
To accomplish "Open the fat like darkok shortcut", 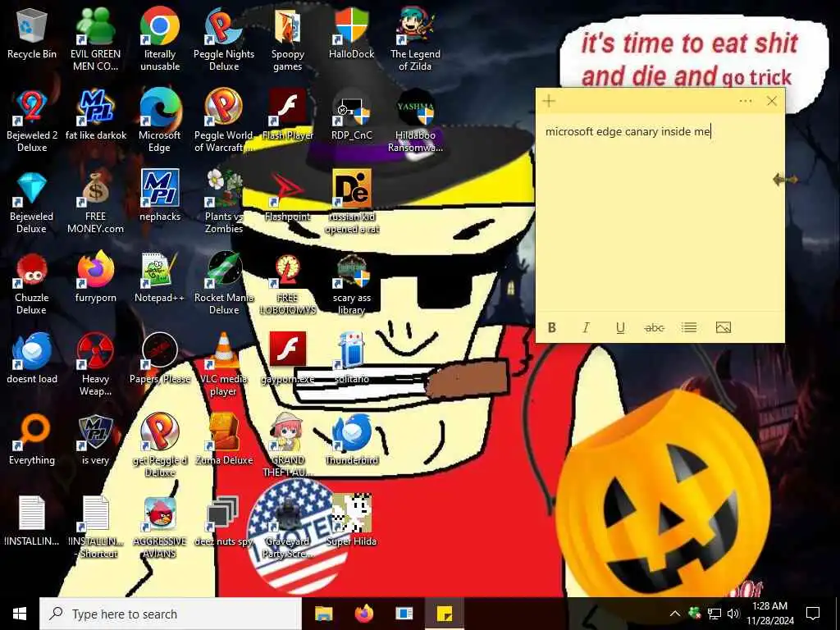I will coord(95,115).
